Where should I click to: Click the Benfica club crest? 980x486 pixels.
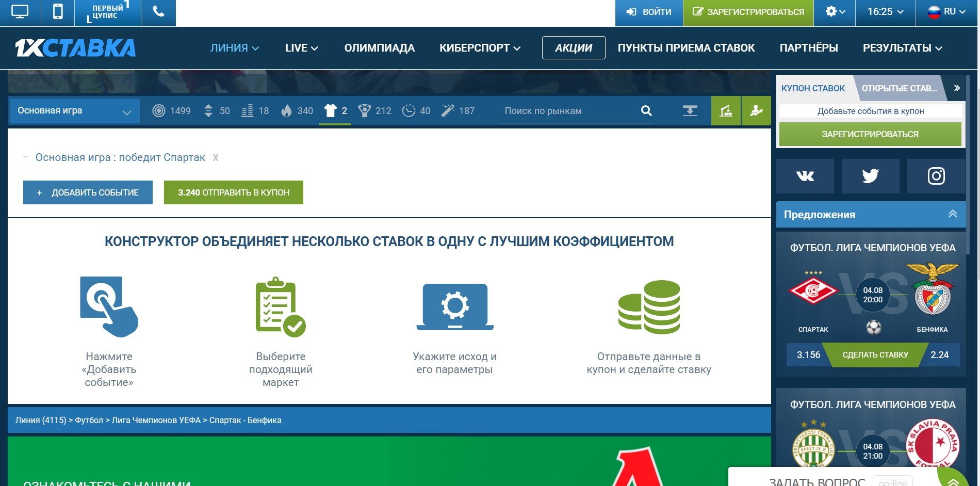[x=933, y=289]
